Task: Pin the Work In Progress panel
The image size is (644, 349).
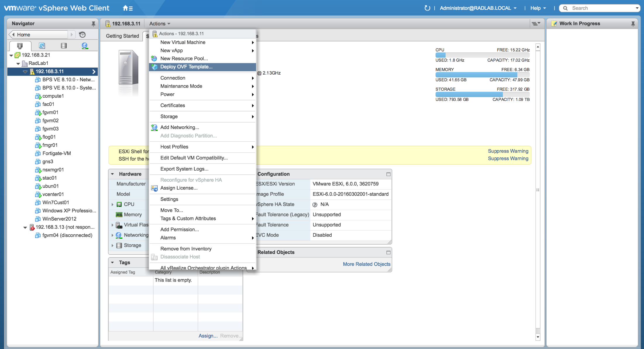Action: (633, 24)
